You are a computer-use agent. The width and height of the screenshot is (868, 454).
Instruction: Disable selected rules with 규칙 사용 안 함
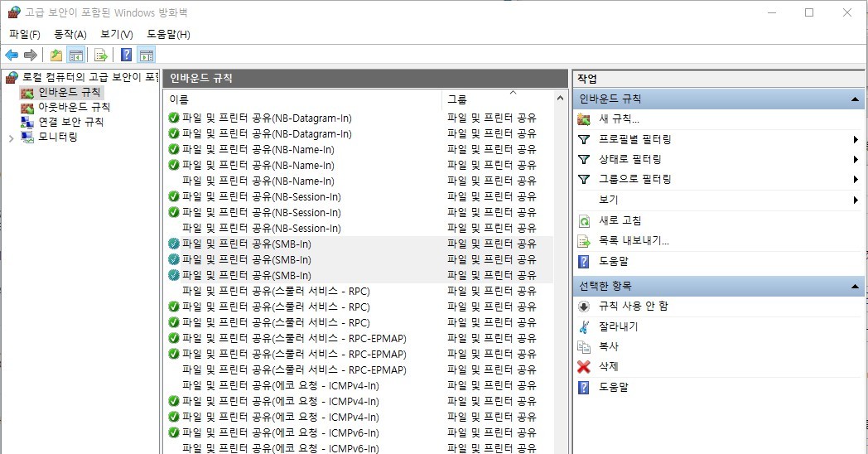pos(634,307)
